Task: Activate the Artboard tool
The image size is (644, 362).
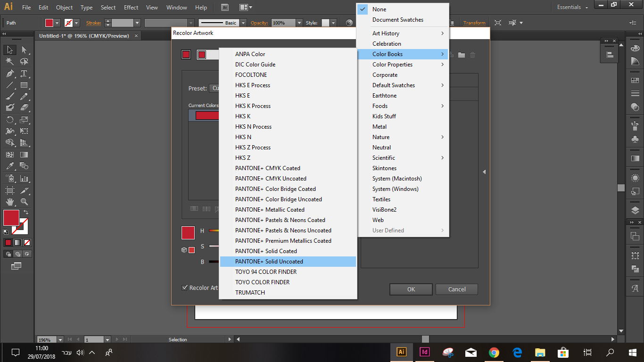Action: (10, 190)
